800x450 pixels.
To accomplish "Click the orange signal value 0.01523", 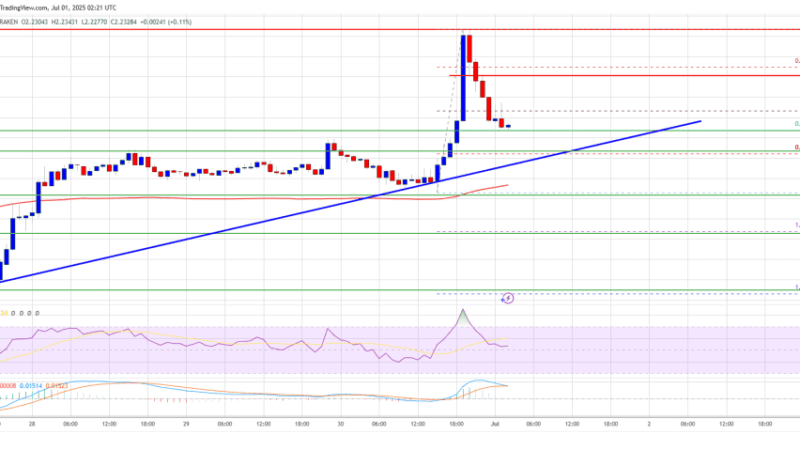I will pyautogui.click(x=57, y=386).
